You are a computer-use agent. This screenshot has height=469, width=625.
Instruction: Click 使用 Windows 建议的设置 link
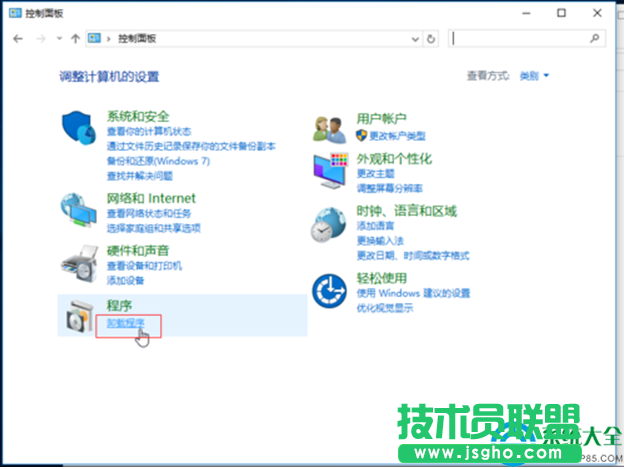click(x=413, y=293)
